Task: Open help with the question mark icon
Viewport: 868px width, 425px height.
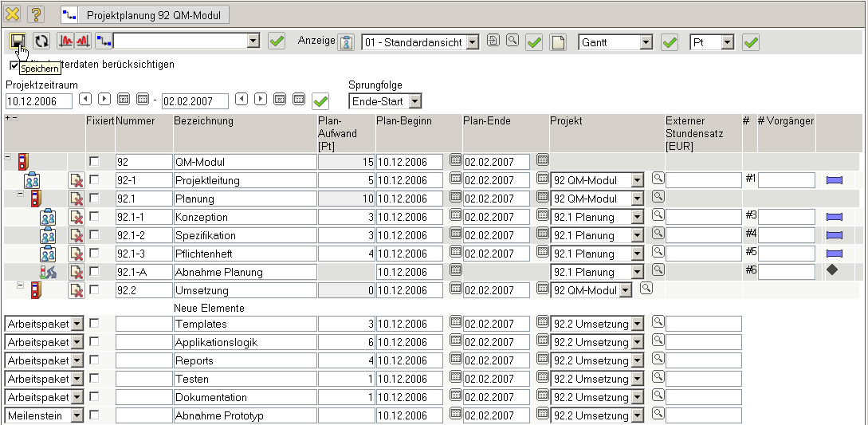Action: [36, 14]
